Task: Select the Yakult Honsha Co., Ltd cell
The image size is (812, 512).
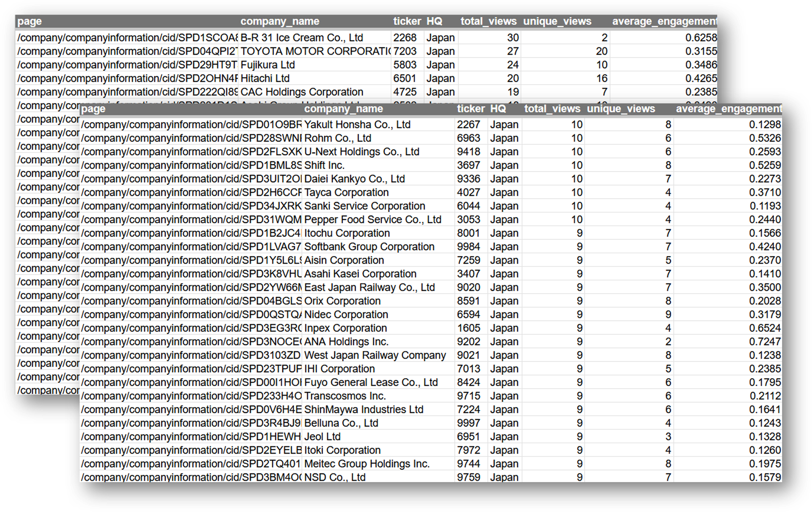Action: click(357, 125)
